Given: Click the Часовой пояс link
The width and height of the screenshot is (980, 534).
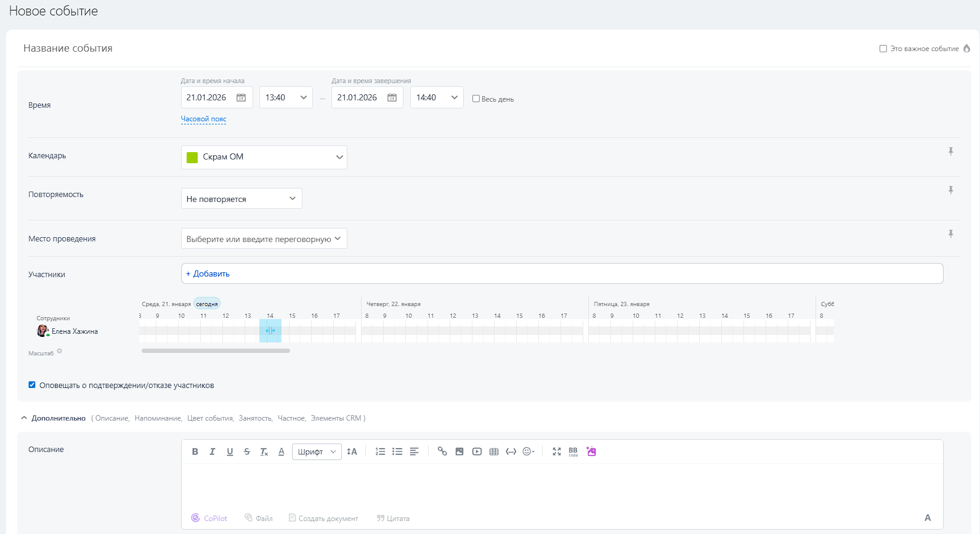Looking at the screenshot, I should (203, 119).
